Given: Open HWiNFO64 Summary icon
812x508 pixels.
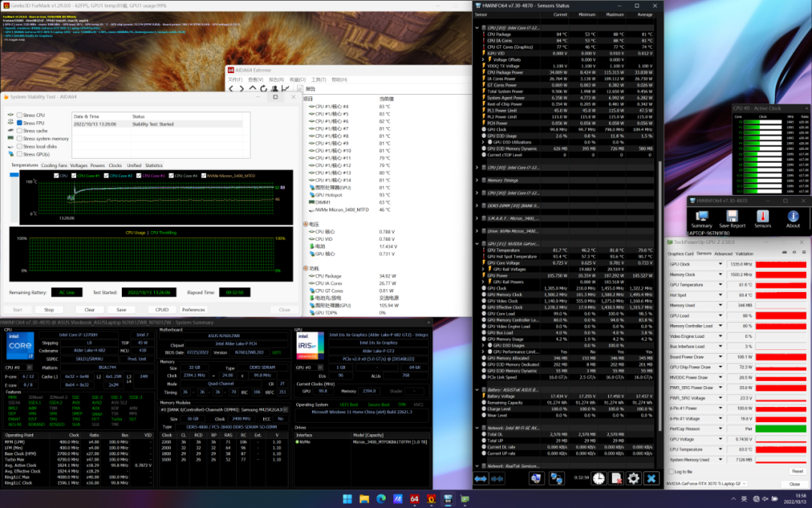Looking at the screenshot, I should [701, 215].
